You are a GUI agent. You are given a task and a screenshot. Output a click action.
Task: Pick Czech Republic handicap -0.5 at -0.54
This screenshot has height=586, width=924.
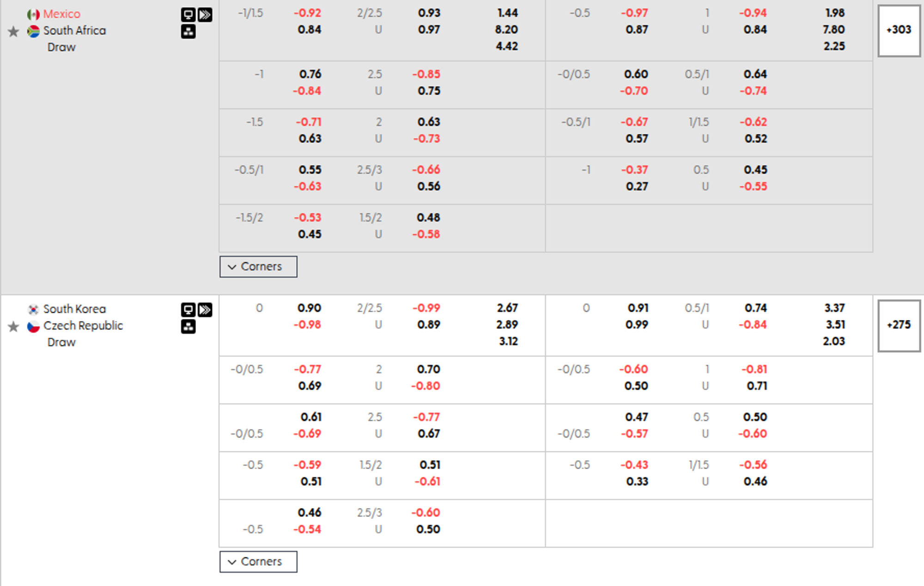307,530
